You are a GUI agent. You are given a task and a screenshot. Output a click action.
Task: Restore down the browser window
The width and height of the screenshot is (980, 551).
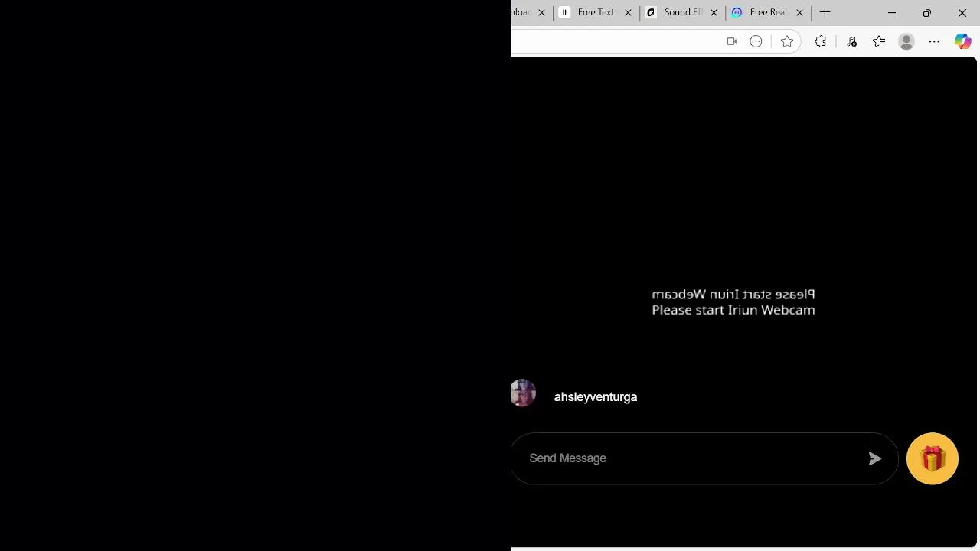[927, 12]
